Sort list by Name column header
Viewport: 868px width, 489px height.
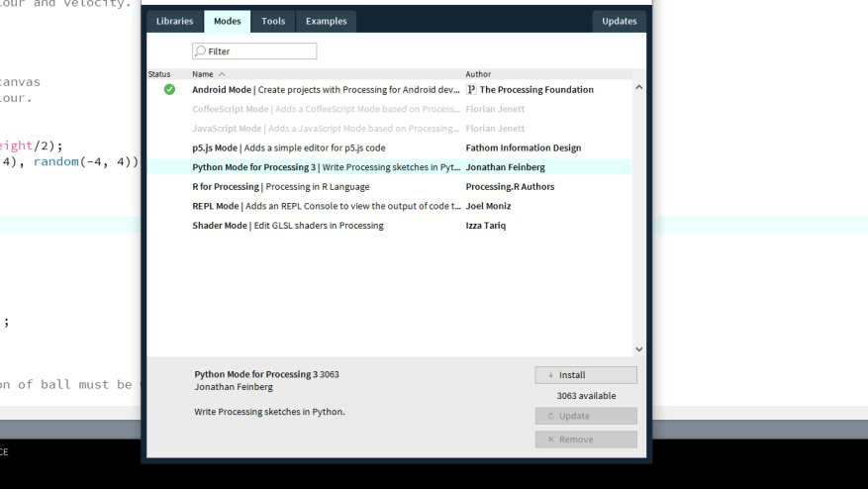209,74
